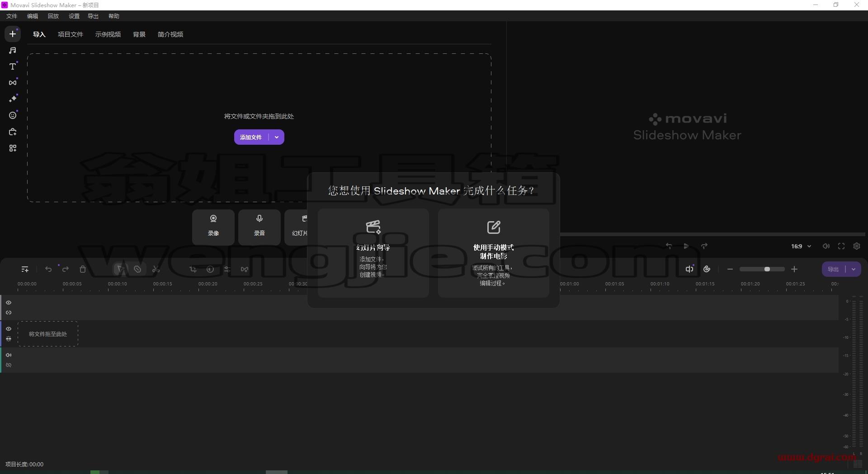Open the 文件 menu
The height and width of the screenshot is (474, 868).
coord(12,16)
